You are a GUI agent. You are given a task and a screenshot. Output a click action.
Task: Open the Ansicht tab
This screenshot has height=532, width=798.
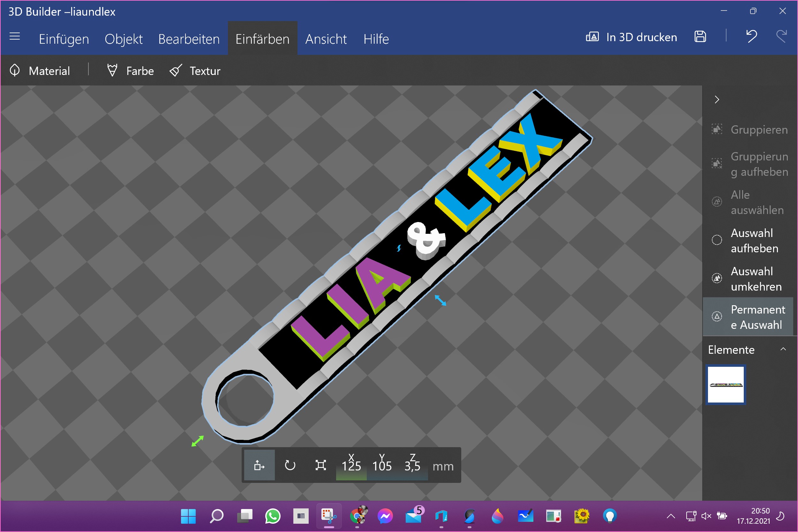(326, 39)
